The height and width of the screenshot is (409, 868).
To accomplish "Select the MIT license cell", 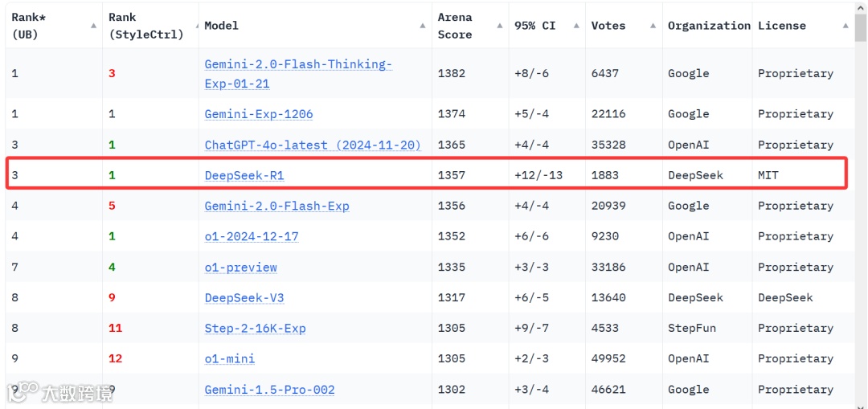I will [x=768, y=175].
